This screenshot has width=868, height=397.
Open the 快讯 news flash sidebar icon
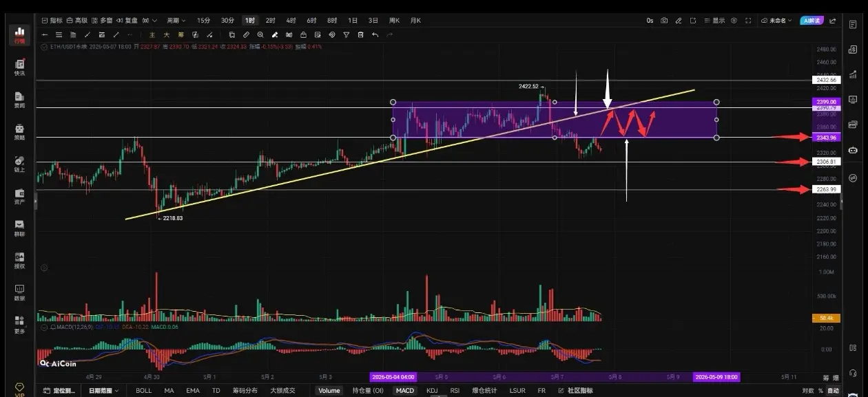click(19, 67)
